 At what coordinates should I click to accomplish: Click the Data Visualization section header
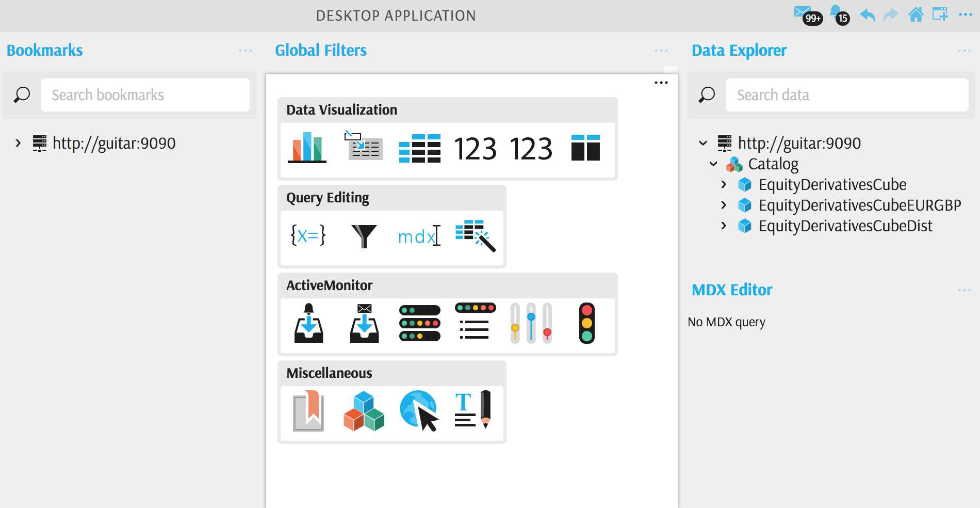tap(342, 110)
